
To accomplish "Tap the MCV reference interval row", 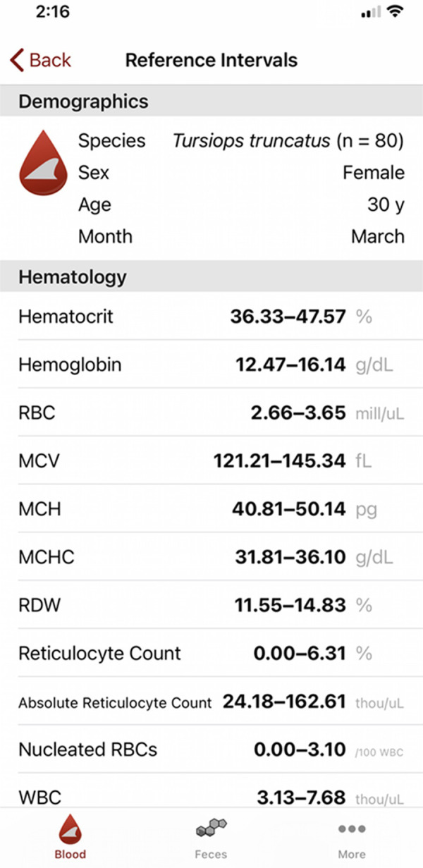I will point(211,461).
